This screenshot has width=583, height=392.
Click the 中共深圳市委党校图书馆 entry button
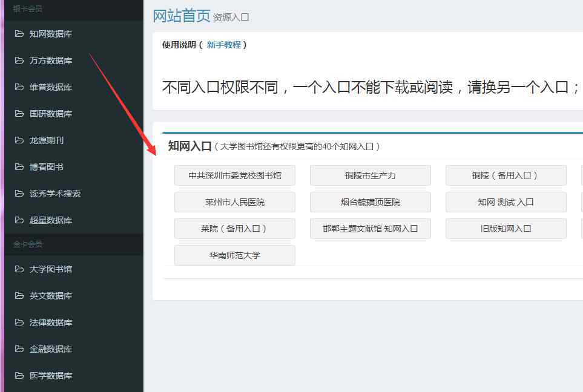click(235, 175)
